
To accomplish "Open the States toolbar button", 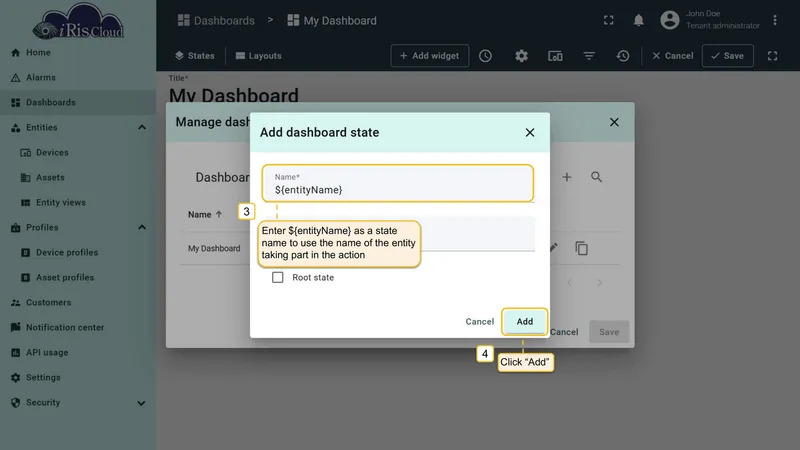I will [194, 56].
